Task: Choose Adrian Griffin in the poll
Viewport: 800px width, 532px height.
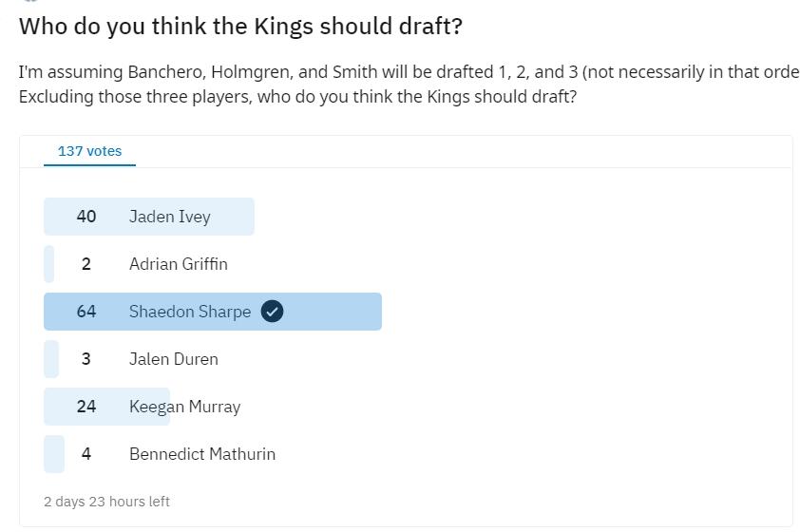Action: point(178,264)
